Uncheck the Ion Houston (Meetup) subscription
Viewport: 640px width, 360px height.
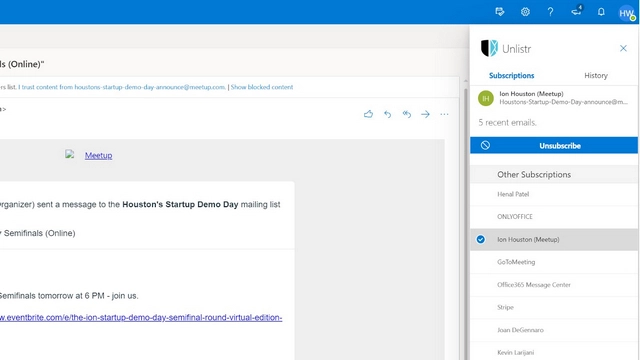coord(481,240)
